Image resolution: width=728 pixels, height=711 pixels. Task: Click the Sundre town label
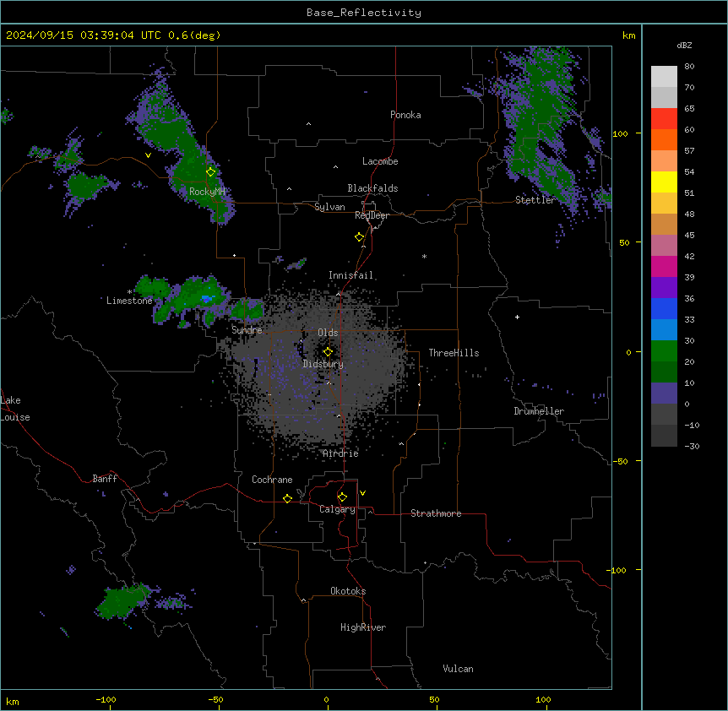[x=247, y=330]
